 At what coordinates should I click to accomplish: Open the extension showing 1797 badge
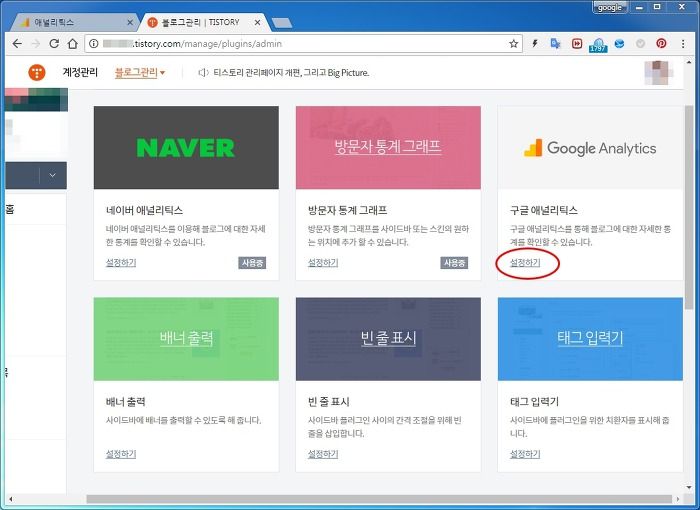pos(598,45)
